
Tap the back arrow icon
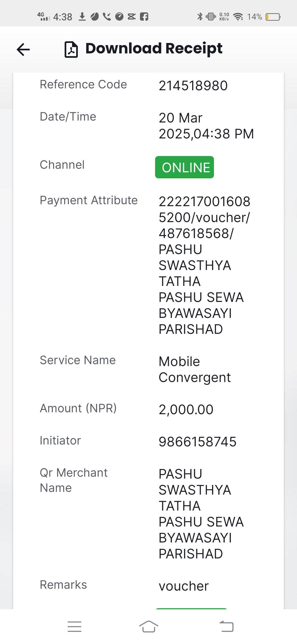point(23,50)
